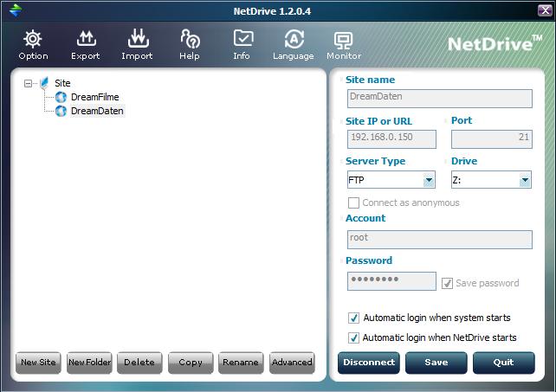Open the Info folder icon
This screenshot has height=392, width=556.
(243, 38)
